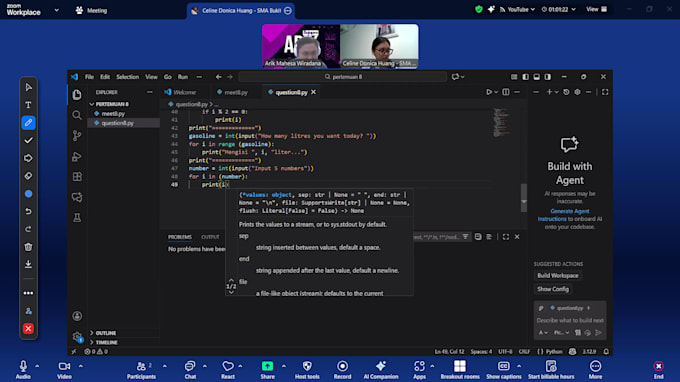Select the Zoom annotation mouse pointer tool
The image size is (680, 382).
tap(28, 87)
